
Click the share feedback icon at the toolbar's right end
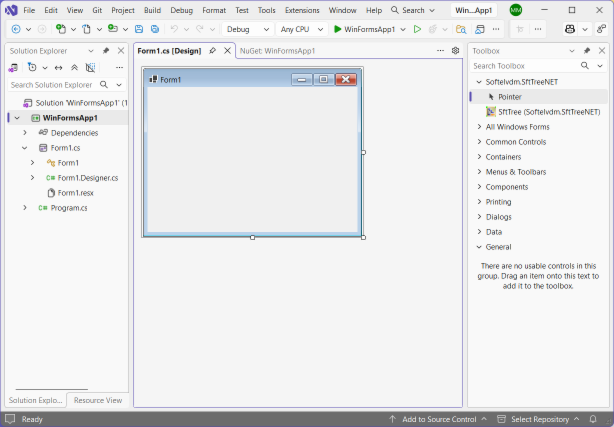click(x=601, y=29)
